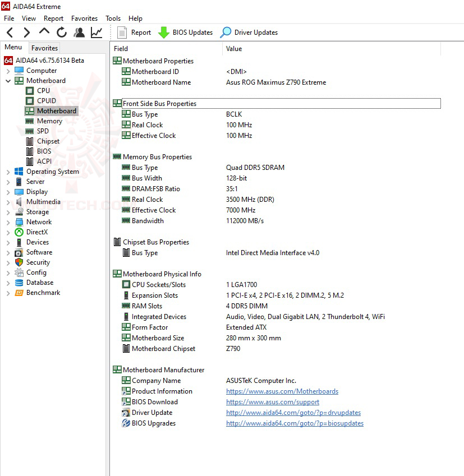Click the Report button in the toolbar
464x476 pixels.
(134, 33)
